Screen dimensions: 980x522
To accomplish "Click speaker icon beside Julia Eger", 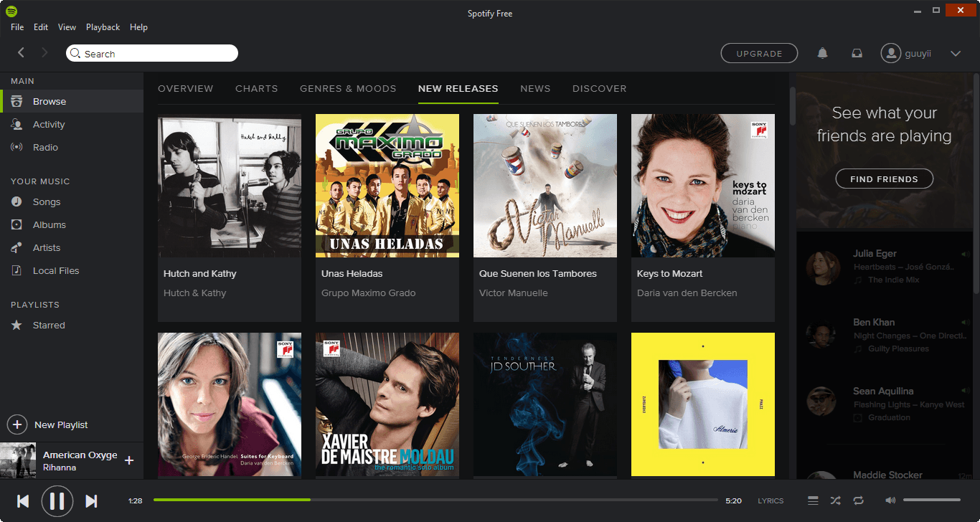I will click(966, 254).
